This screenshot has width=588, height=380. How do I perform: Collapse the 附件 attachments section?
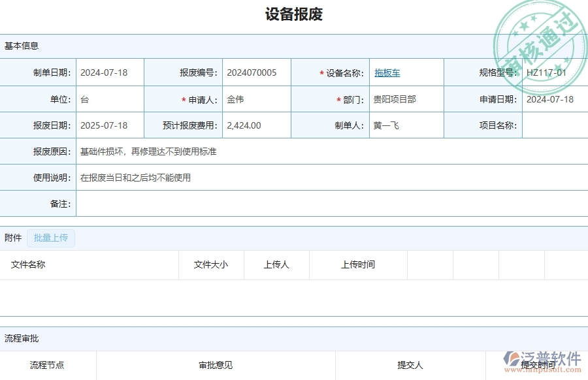pyautogui.click(x=12, y=238)
